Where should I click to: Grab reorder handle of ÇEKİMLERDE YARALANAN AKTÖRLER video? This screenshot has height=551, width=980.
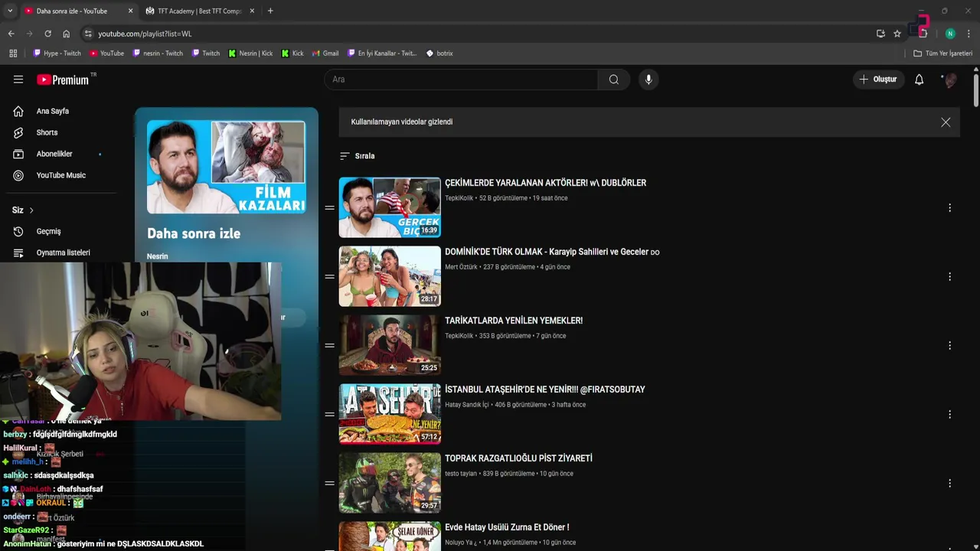point(329,207)
